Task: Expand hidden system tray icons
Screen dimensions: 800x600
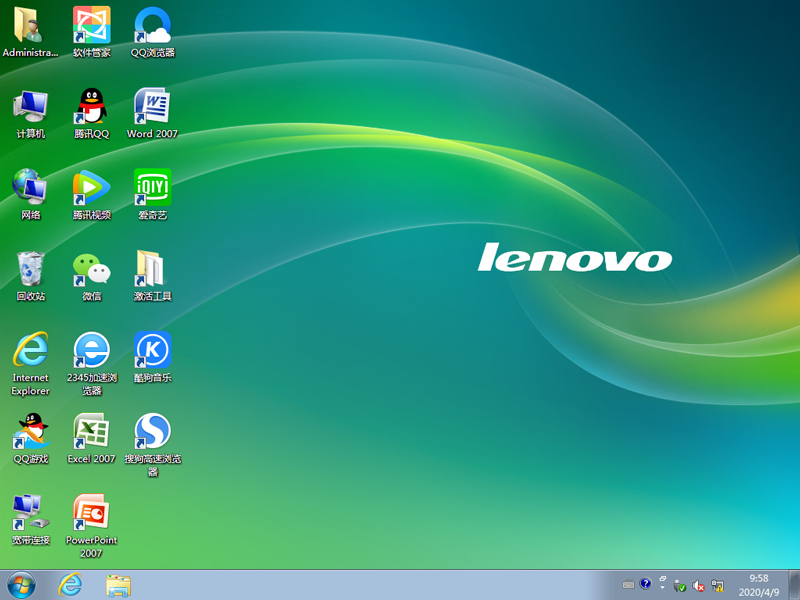Action: point(661,587)
